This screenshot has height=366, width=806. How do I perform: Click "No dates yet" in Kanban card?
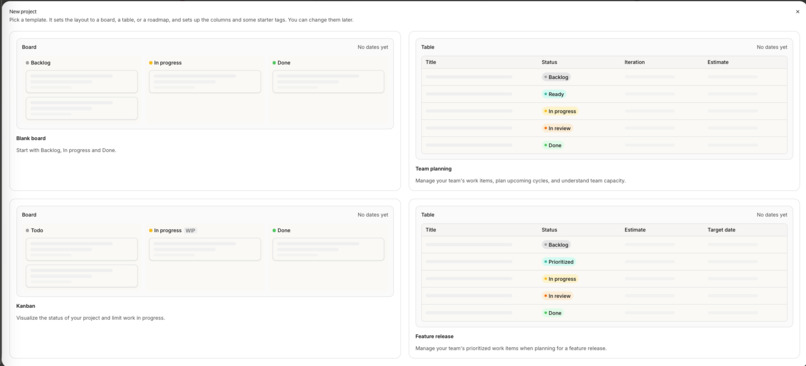point(373,215)
